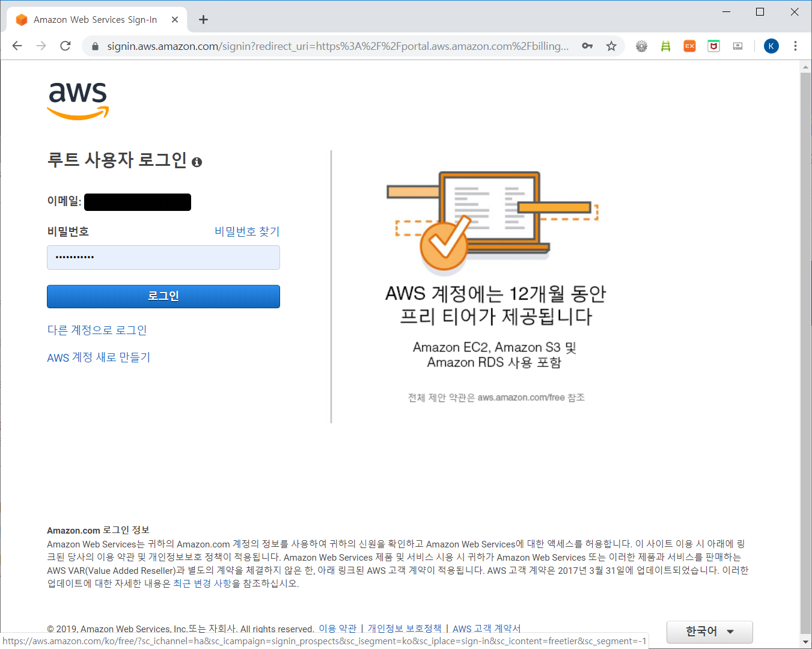Click the padlock site info icon
Viewport: 812px width, 649px height.
[x=95, y=46]
